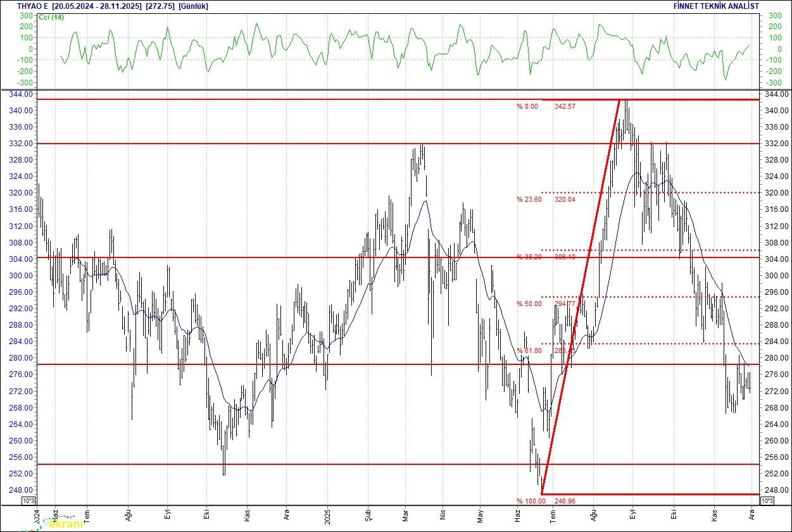Select the % 0.00 Fibonacci level label
792x532 pixels.
click(527, 106)
